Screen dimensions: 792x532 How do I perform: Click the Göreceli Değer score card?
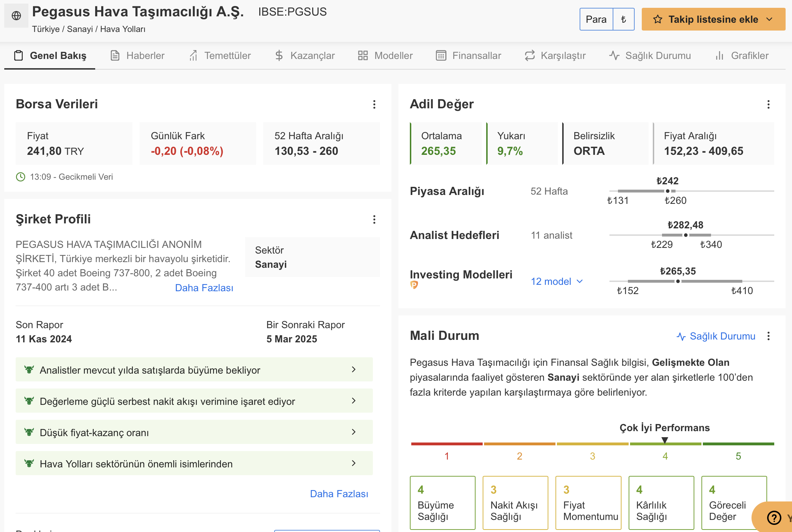[x=734, y=503]
